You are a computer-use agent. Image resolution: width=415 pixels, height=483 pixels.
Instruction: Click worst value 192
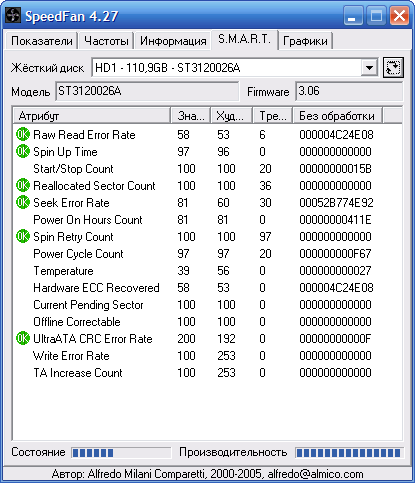tap(226, 339)
